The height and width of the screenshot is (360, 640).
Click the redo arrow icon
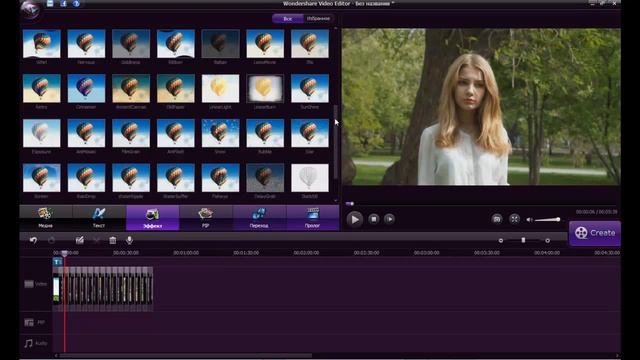(51, 240)
